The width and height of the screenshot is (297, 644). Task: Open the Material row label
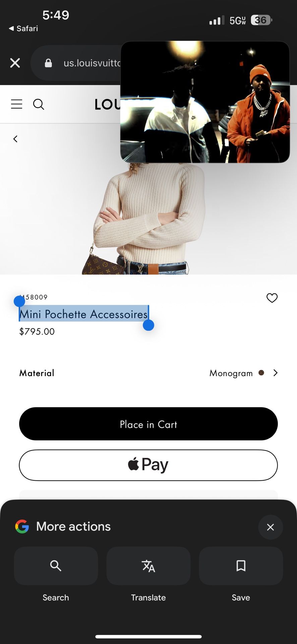(37, 373)
